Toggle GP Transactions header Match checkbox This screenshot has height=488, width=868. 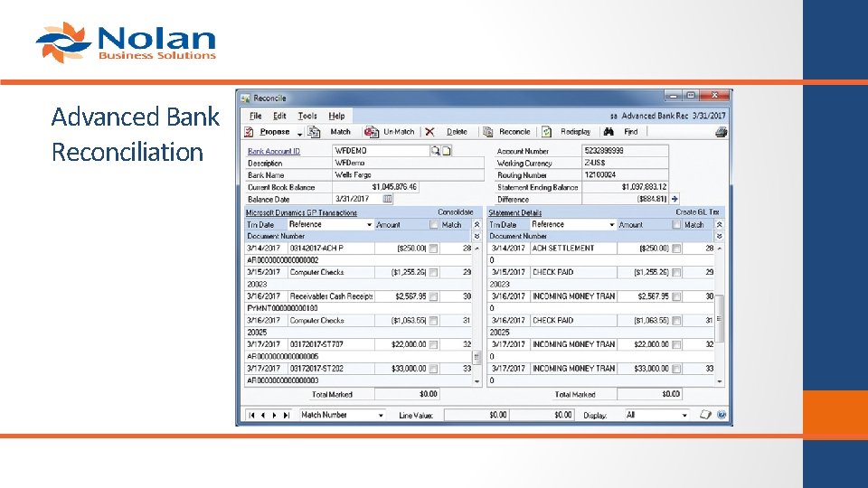click(x=433, y=225)
